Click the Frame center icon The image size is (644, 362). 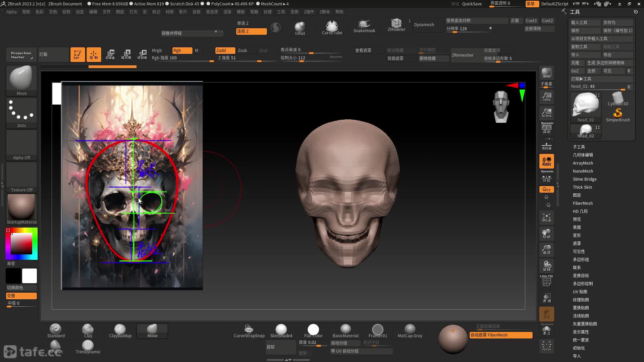pyautogui.click(x=547, y=218)
